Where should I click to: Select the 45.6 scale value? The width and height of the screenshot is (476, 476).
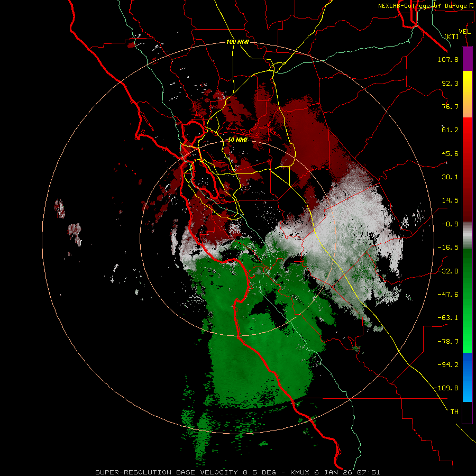pyautogui.click(x=450, y=153)
